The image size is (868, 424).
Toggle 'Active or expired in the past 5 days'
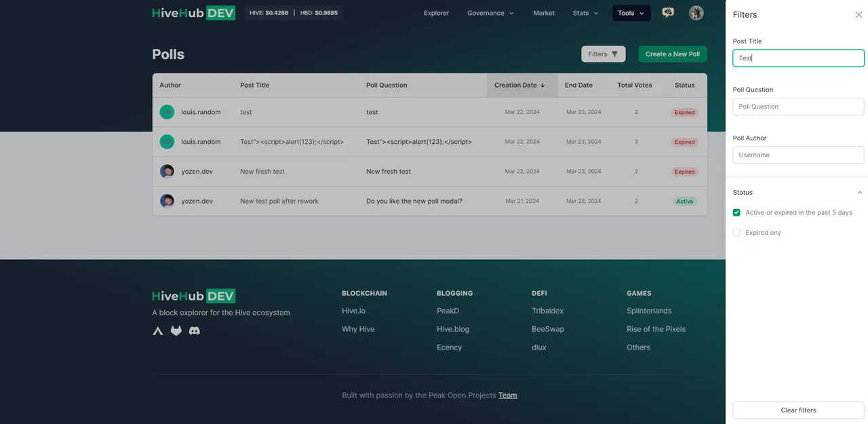click(x=736, y=212)
